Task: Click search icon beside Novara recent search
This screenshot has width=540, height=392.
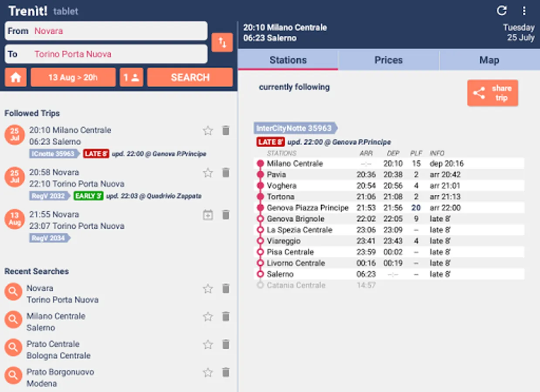Action: pyautogui.click(x=14, y=291)
